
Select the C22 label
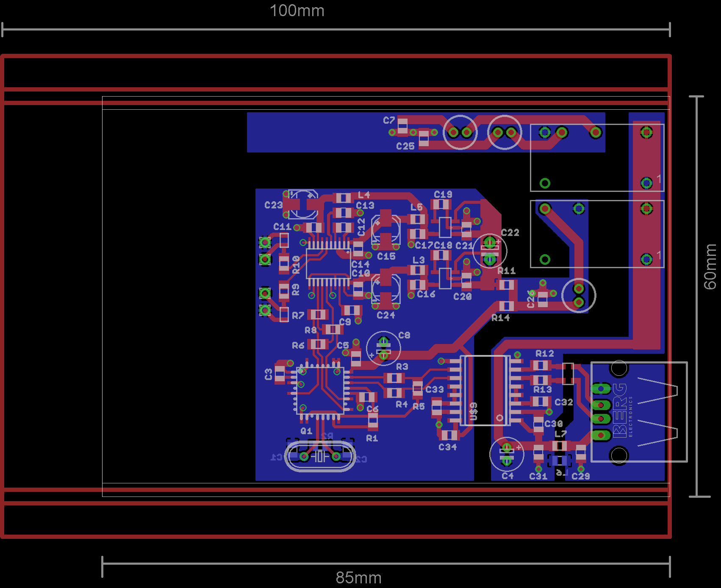point(510,233)
